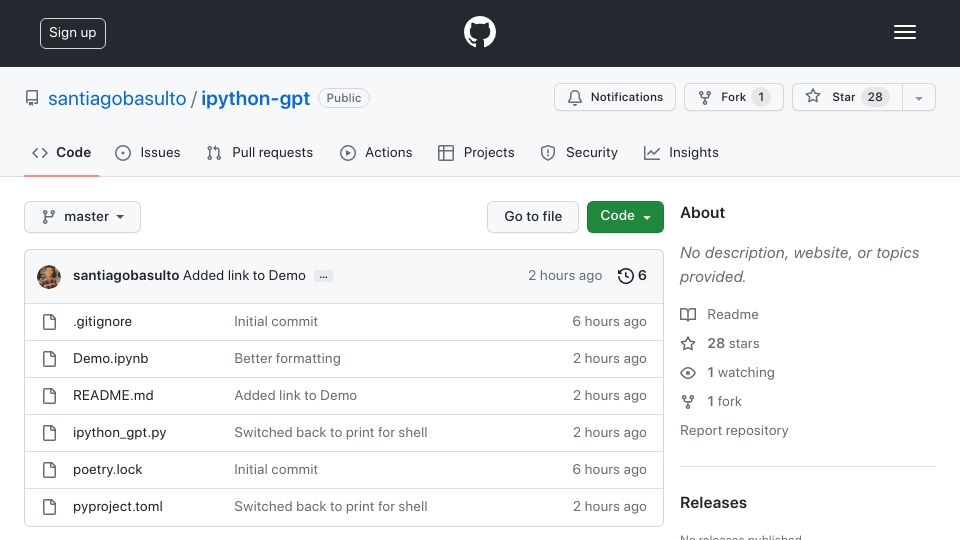Click the repository icon beside santiagobasulto
960x540 pixels.
point(32,98)
